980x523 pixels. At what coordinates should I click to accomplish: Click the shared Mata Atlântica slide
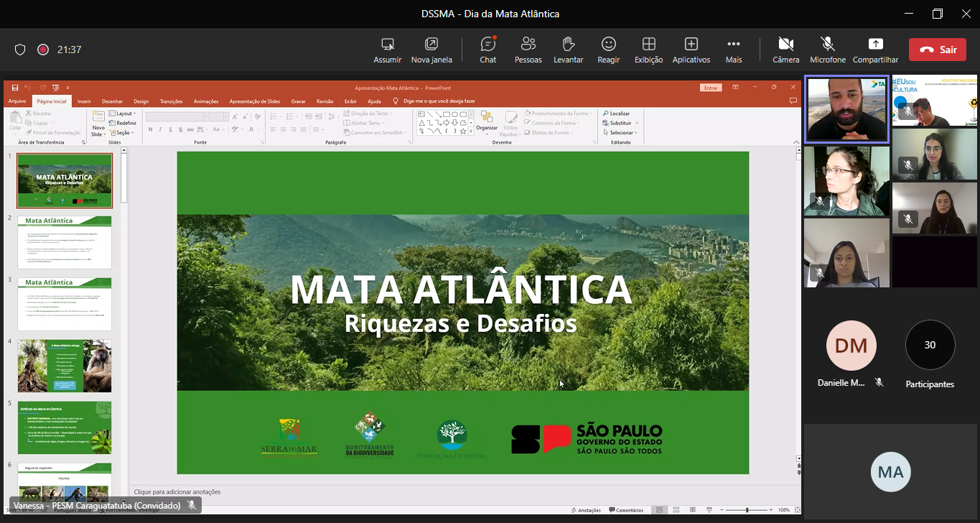pos(462,312)
